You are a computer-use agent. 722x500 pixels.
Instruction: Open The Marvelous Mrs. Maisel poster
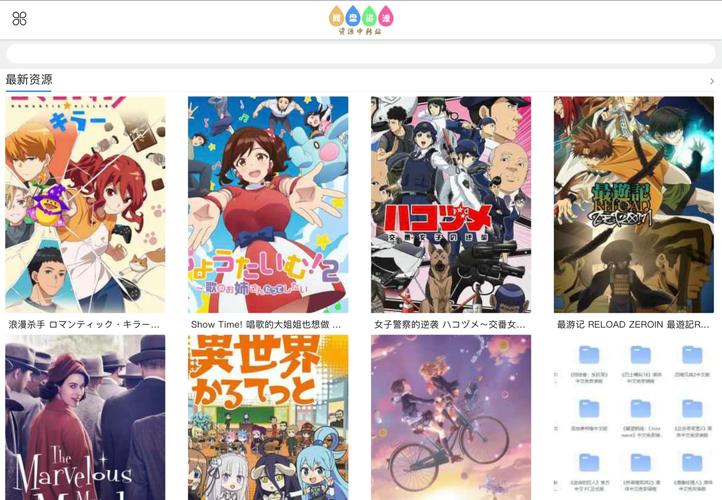85,417
